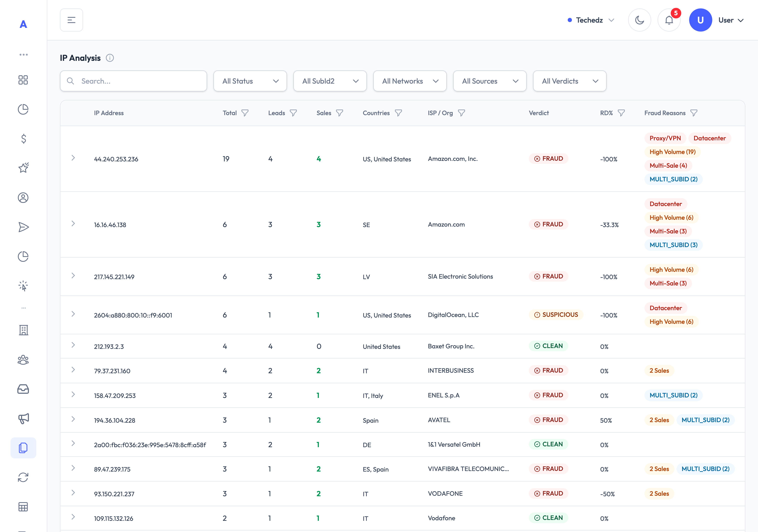Screen dimensions: 758x532
Task: Filter by the Leads column funnel icon
Action: tap(293, 113)
